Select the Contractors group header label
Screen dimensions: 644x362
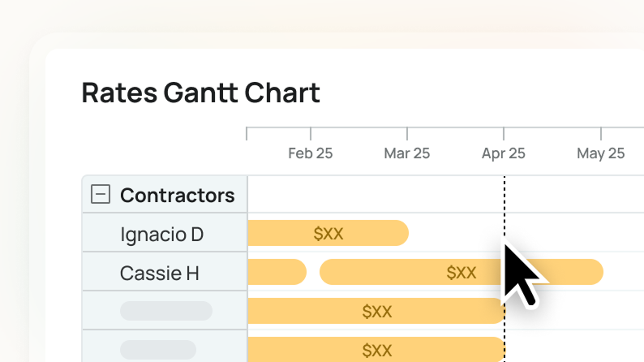click(x=177, y=195)
